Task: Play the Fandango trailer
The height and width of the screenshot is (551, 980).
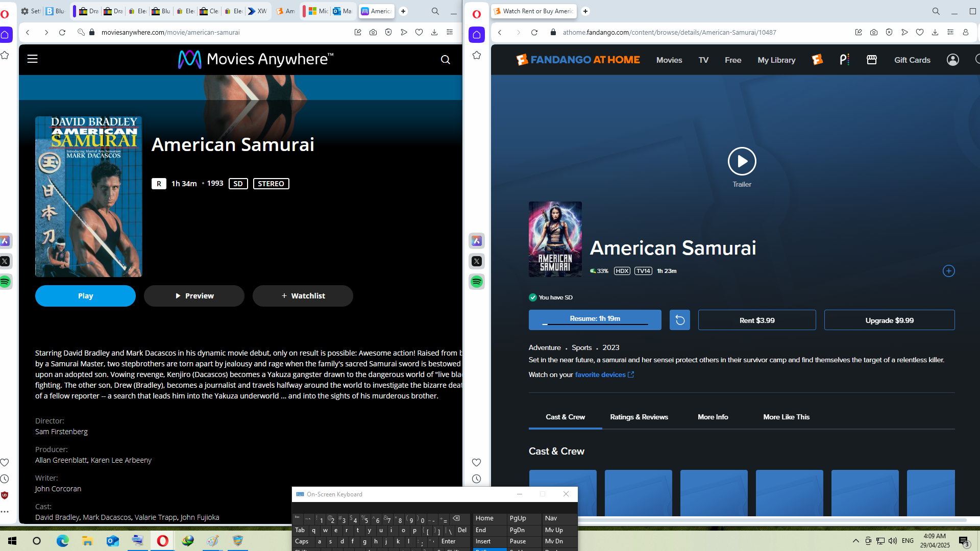Action: 742,161
